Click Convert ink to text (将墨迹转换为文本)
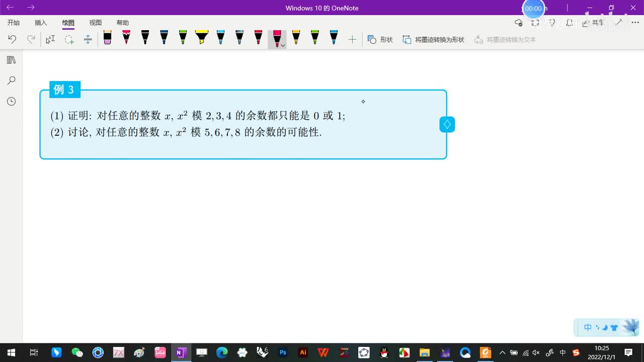 click(505, 39)
